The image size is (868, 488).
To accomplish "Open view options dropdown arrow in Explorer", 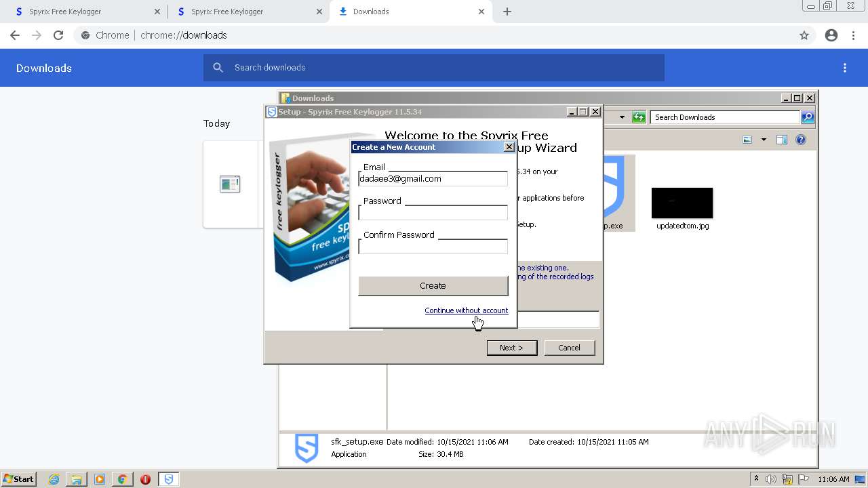I will [x=764, y=140].
